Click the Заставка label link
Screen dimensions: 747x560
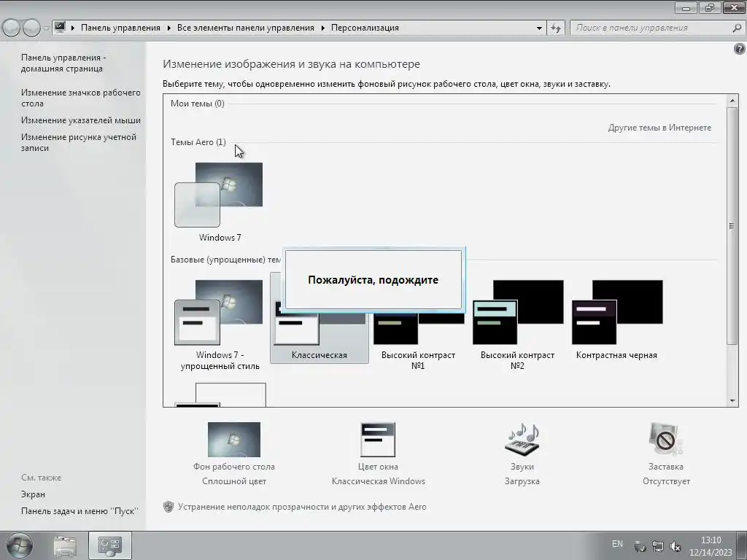666,467
